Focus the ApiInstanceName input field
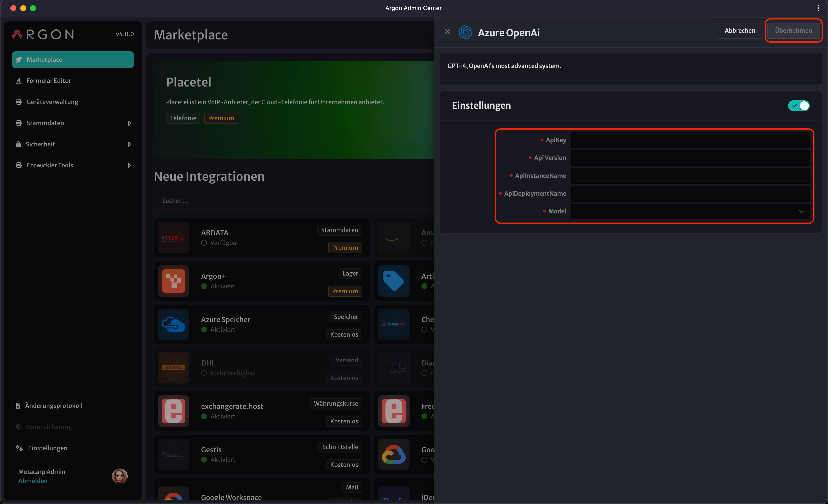 [690, 176]
